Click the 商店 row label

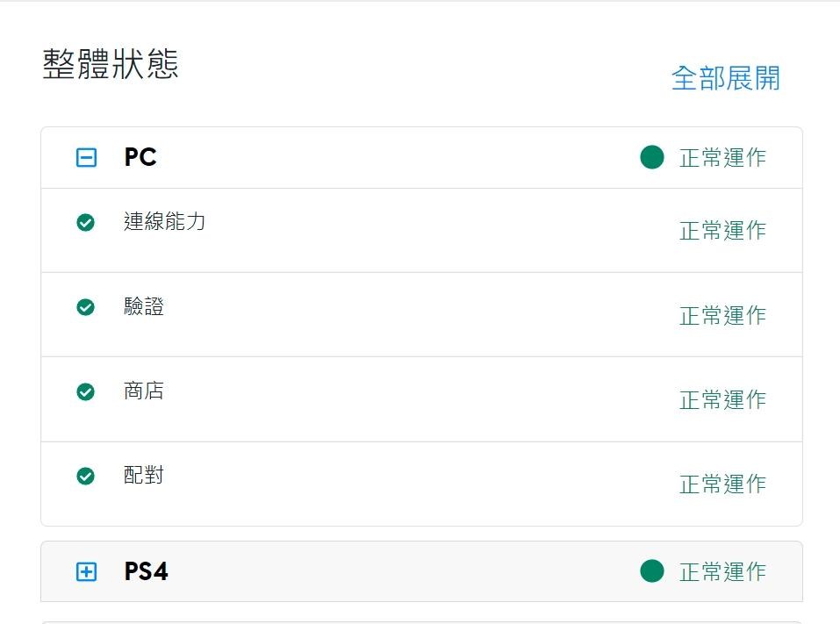(x=144, y=391)
